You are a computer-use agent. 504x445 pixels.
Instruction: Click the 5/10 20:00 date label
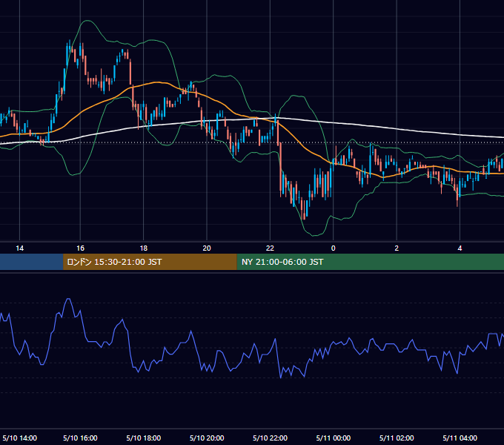tap(207, 438)
